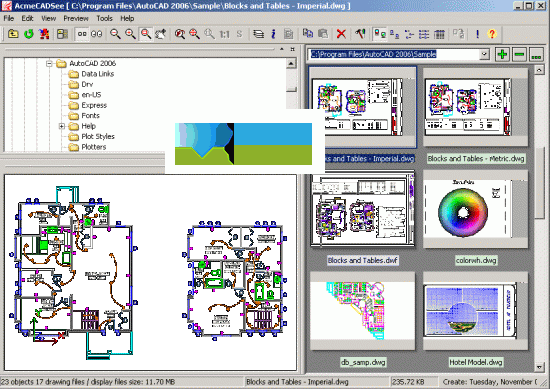Expand the Help folder tree node
550x389 pixels.
click(62, 126)
